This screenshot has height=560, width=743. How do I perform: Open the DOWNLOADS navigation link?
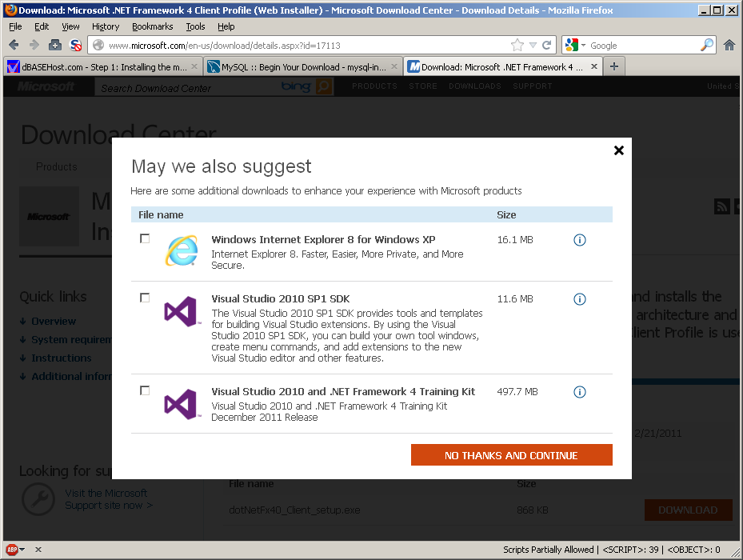click(475, 86)
